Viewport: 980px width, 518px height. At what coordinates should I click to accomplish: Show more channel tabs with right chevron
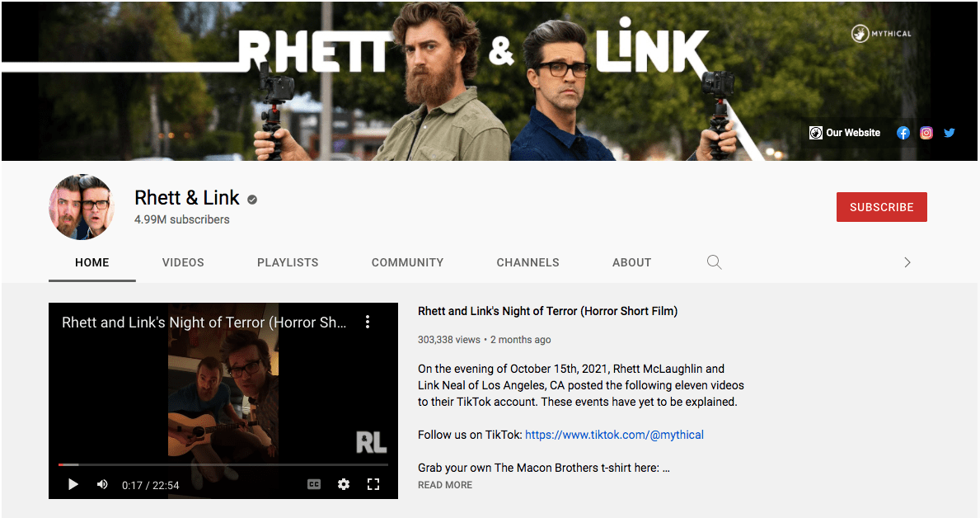point(907,262)
